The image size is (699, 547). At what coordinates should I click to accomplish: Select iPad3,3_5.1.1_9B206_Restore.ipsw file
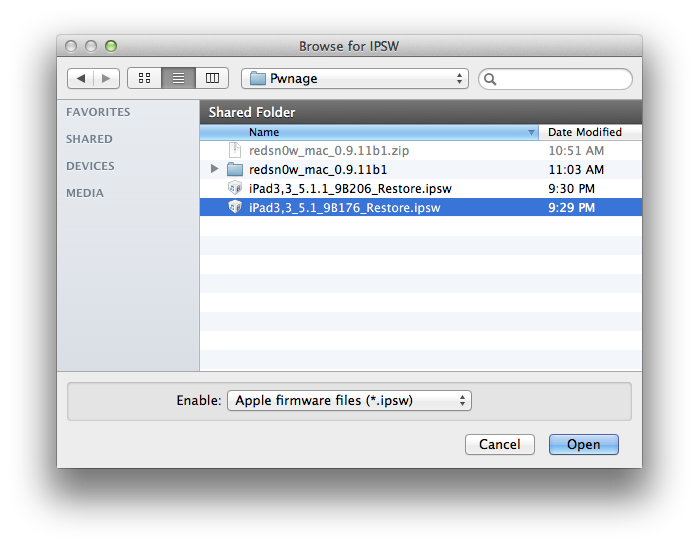(421, 189)
